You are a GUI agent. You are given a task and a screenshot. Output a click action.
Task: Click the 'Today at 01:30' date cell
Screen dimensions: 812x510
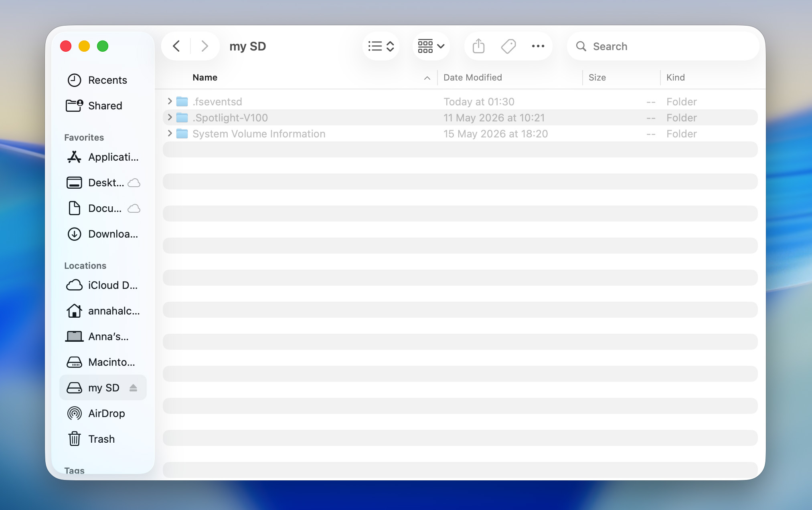[479, 102]
